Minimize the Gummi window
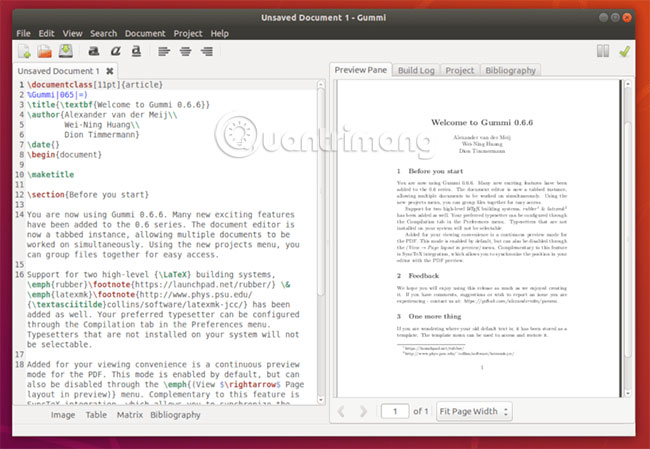 click(604, 17)
